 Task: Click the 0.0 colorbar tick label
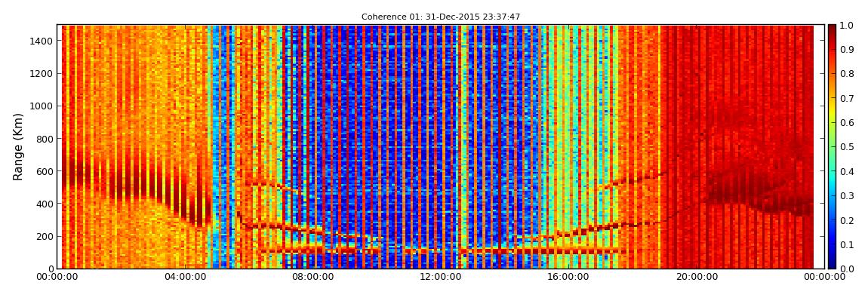[848, 269]
